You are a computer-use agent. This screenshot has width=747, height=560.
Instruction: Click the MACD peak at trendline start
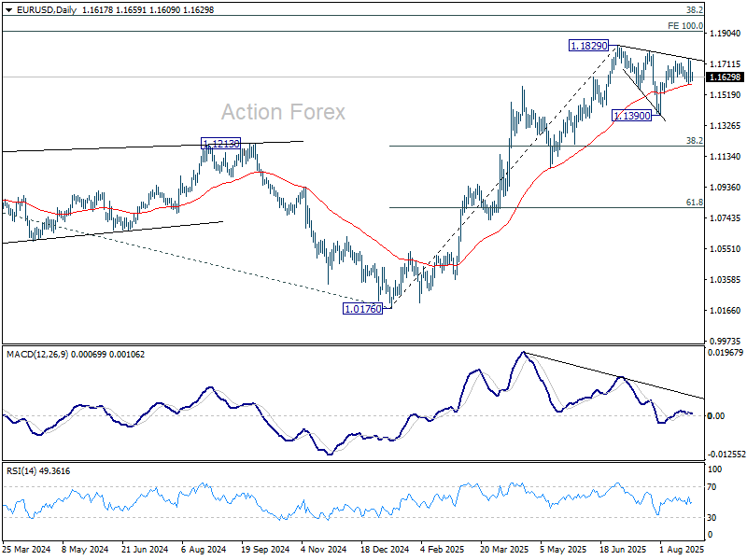click(x=523, y=353)
